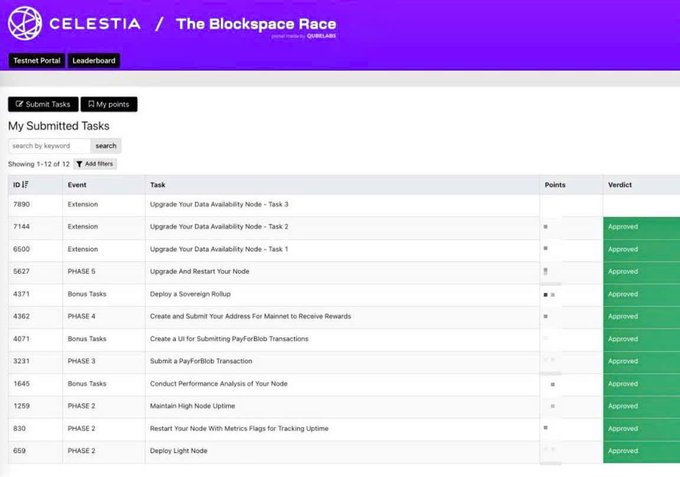The height and width of the screenshot is (477, 680).
Task: Click the Task column header
Action: [x=157, y=185]
